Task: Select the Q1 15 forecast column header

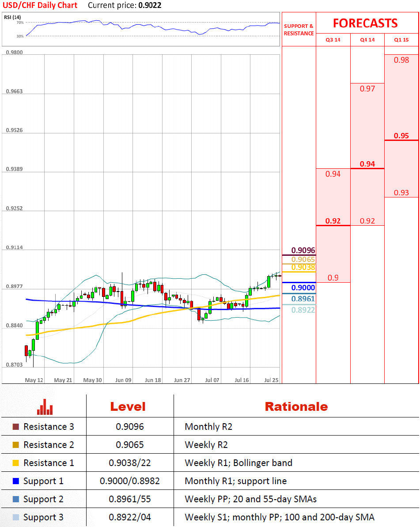Action: point(401,40)
